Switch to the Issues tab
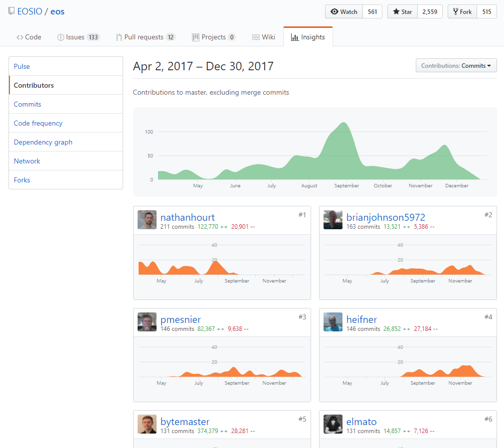Image resolution: width=504 pixels, height=448 pixels. click(79, 37)
